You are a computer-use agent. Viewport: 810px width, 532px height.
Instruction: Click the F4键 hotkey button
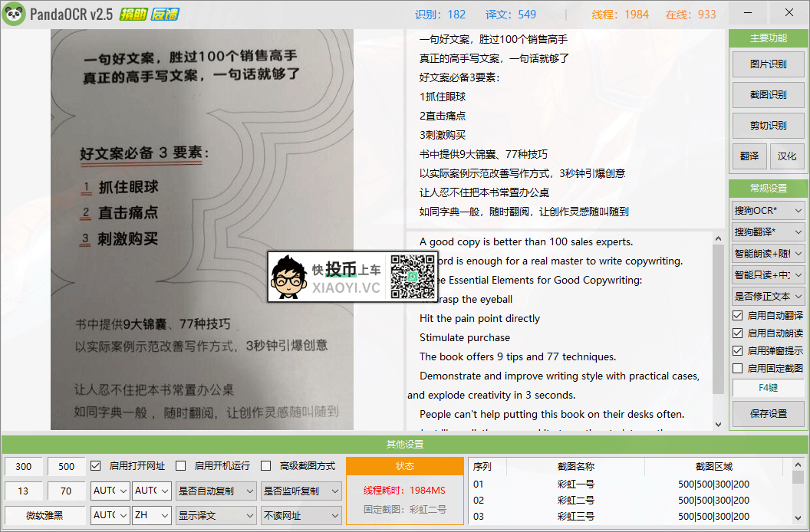click(x=769, y=388)
